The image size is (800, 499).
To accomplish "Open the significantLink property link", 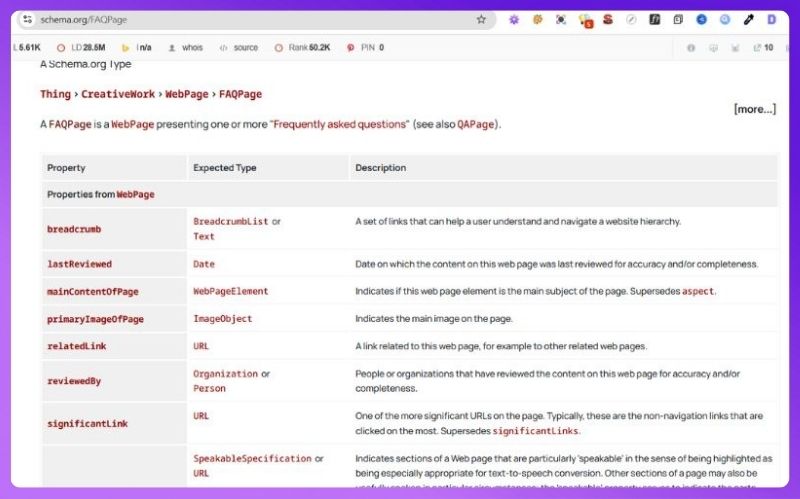I will click(x=87, y=423).
